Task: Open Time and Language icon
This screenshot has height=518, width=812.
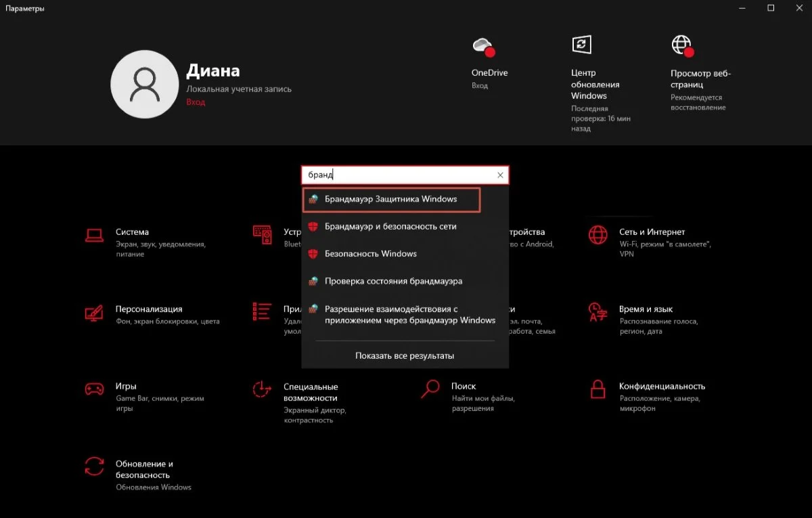Action: [598, 312]
